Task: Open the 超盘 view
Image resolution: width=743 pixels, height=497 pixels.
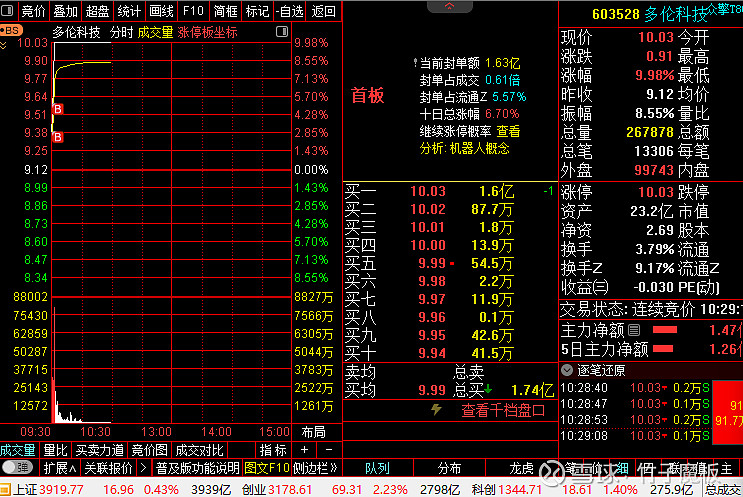Action: [98, 11]
